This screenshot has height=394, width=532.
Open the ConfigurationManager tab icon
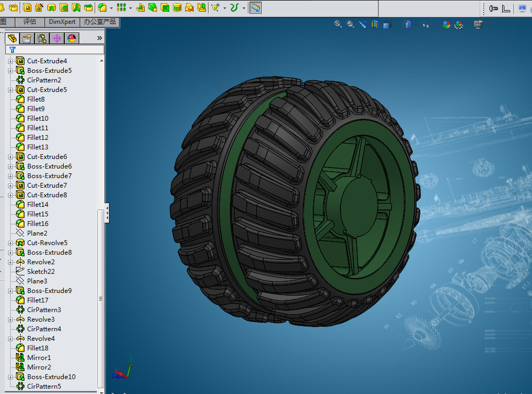(42, 38)
